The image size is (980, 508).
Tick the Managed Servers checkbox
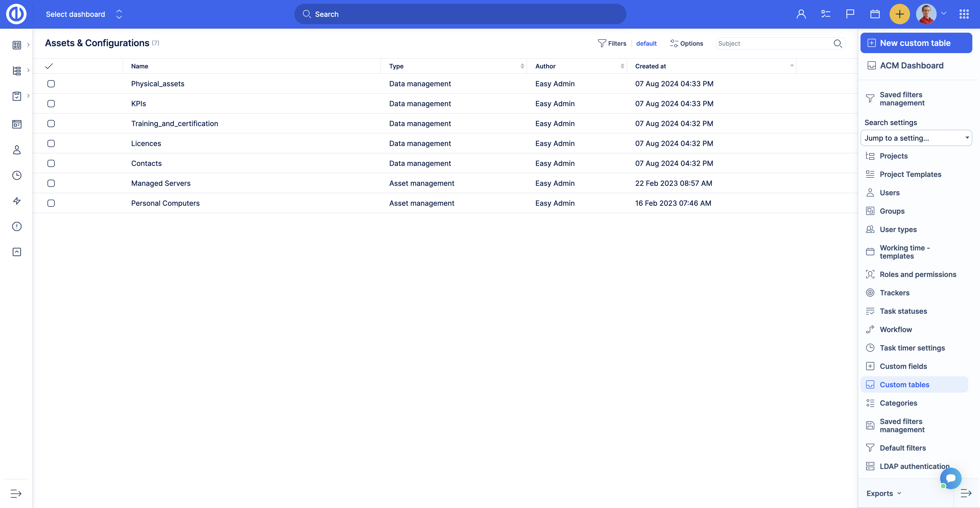51,183
